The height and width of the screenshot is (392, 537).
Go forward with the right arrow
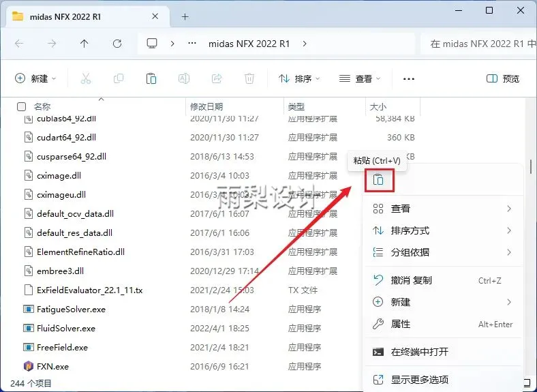coord(52,44)
